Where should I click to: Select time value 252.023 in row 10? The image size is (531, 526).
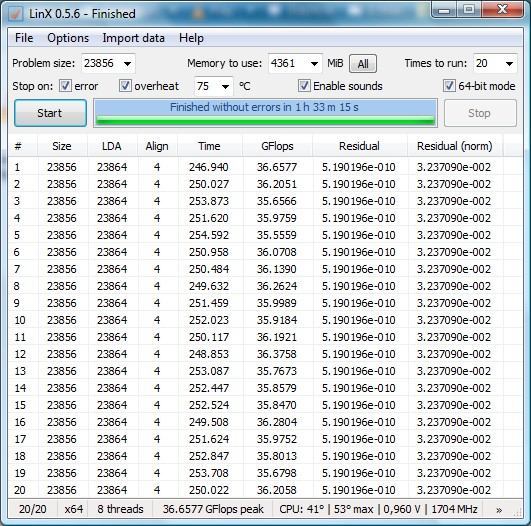tap(209, 320)
